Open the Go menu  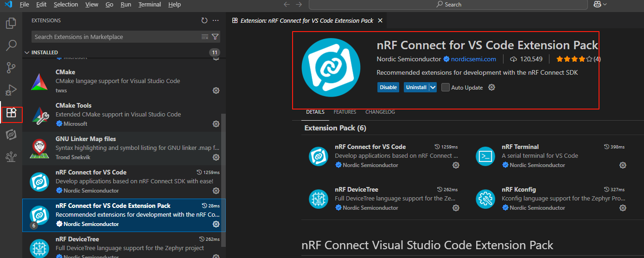tap(109, 4)
